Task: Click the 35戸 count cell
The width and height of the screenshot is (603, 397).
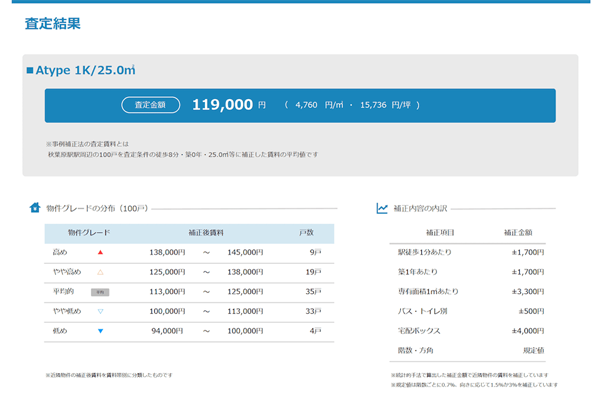Action: point(313,292)
